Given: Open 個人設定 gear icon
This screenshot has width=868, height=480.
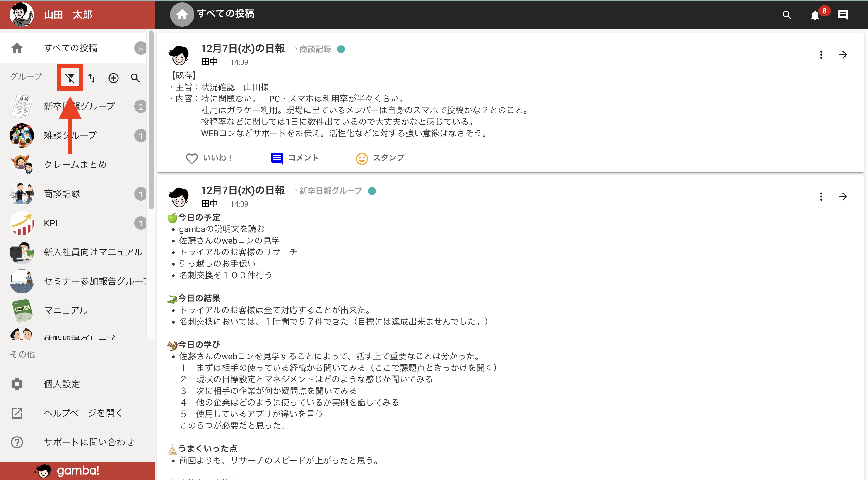Looking at the screenshot, I should (17, 384).
